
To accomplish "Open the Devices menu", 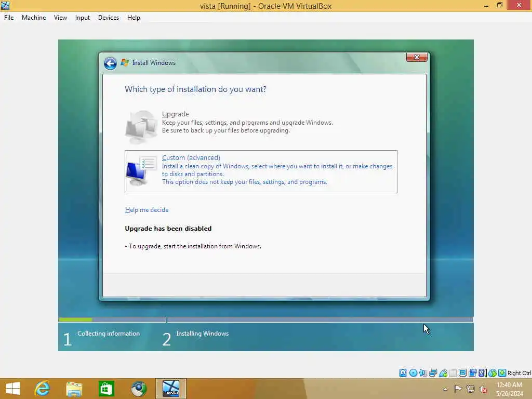I will click(x=108, y=18).
